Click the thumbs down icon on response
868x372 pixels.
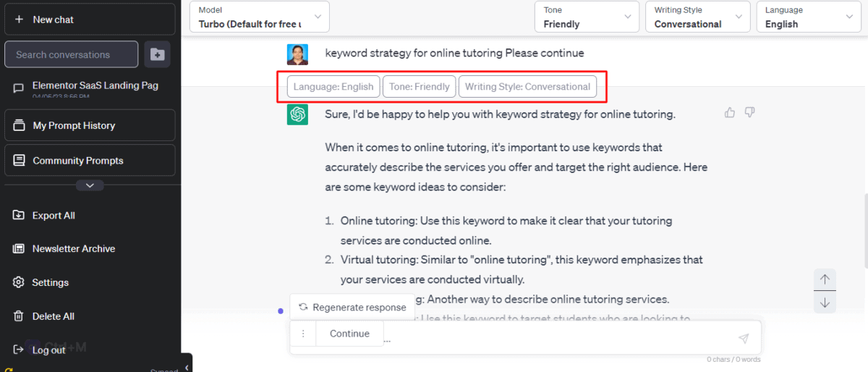click(x=750, y=112)
